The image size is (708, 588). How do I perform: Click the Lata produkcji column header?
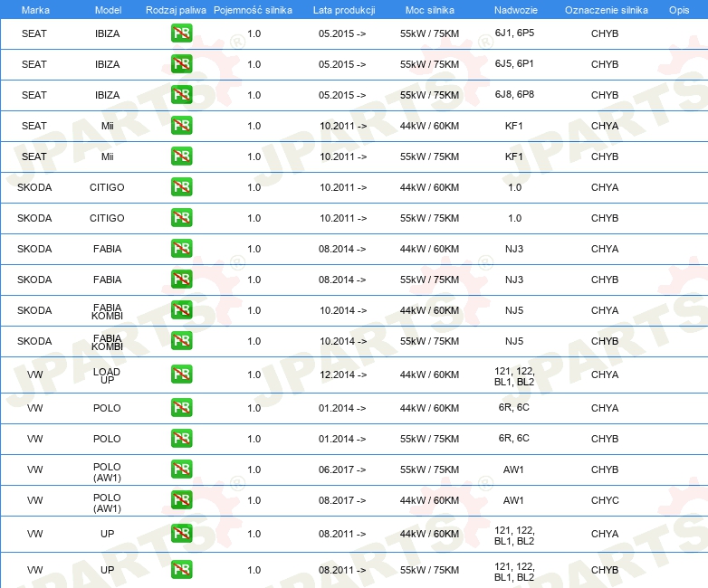344,10
